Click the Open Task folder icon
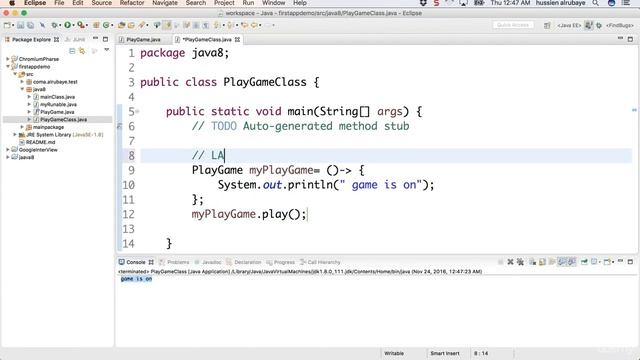The image size is (640, 360). [131, 25]
